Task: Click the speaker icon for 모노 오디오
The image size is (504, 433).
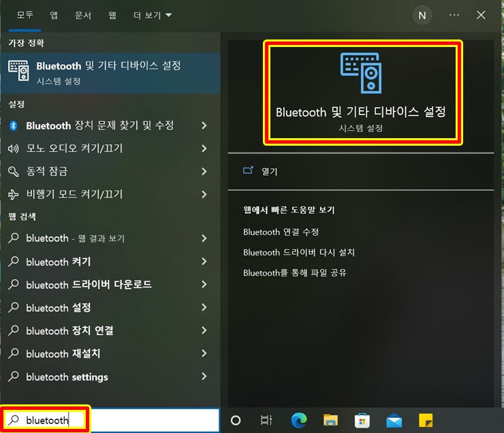Action: tap(13, 148)
